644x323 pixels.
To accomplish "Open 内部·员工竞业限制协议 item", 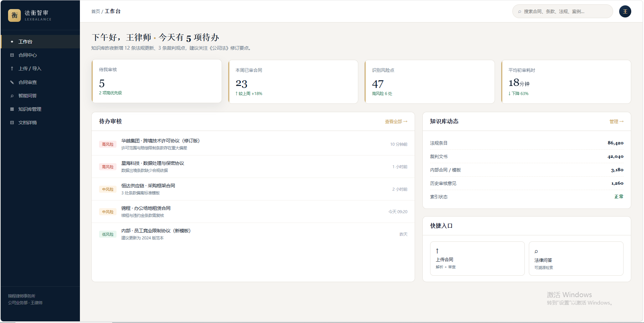I will point(253,234).
